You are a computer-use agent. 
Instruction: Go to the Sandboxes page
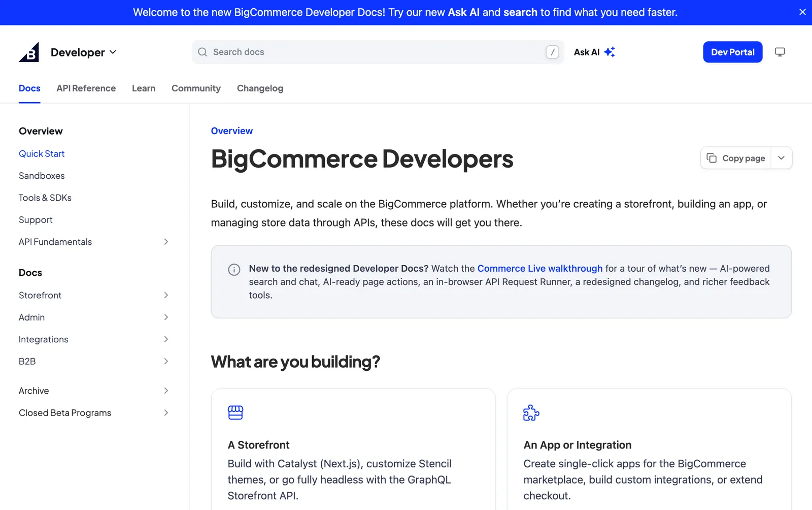click(42, 176)
